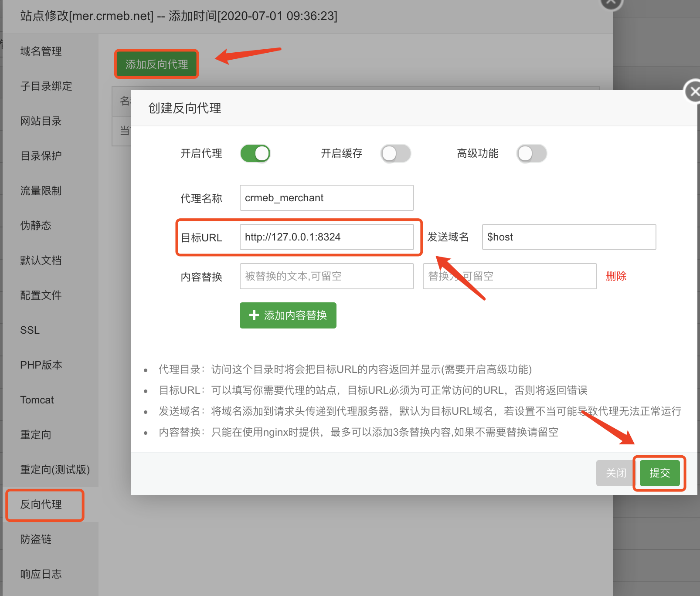The image size is (700, 596).
Task: Click the crmeb_merchant proxy name field
Action: tap(326, 198)
